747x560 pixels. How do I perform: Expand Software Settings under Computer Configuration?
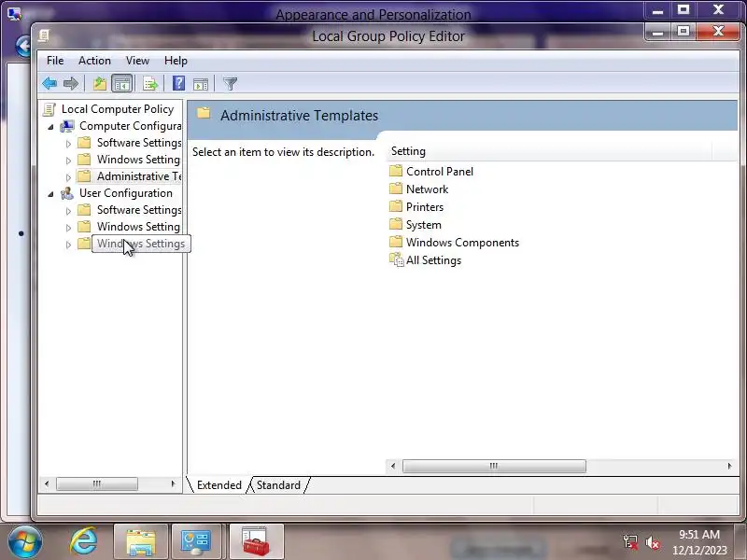68,144
